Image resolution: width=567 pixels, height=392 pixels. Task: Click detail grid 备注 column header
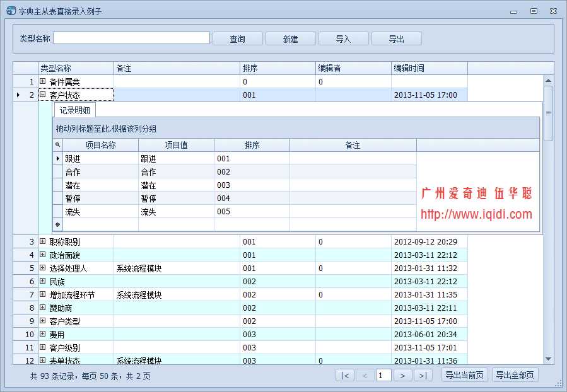[x=353, y=145]
